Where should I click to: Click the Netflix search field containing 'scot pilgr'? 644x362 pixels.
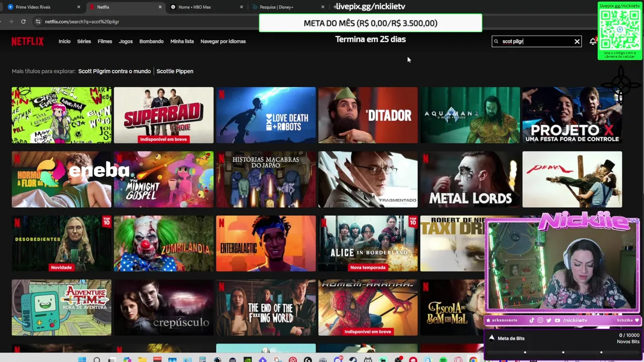coord(536,41)
